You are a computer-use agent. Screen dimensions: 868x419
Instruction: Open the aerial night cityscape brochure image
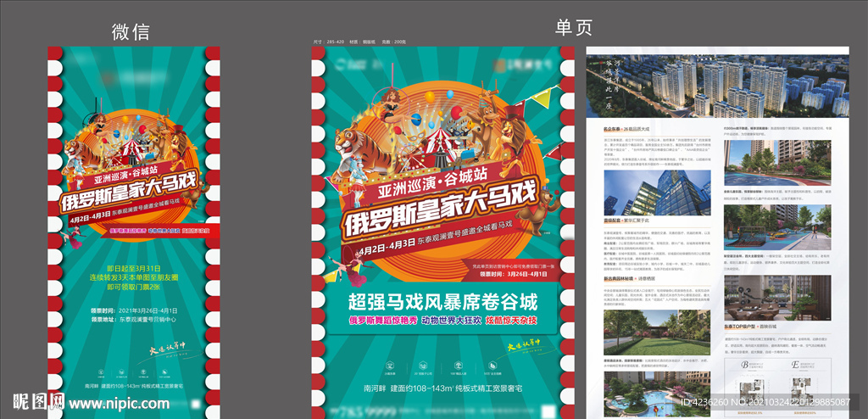coord(717,87)
